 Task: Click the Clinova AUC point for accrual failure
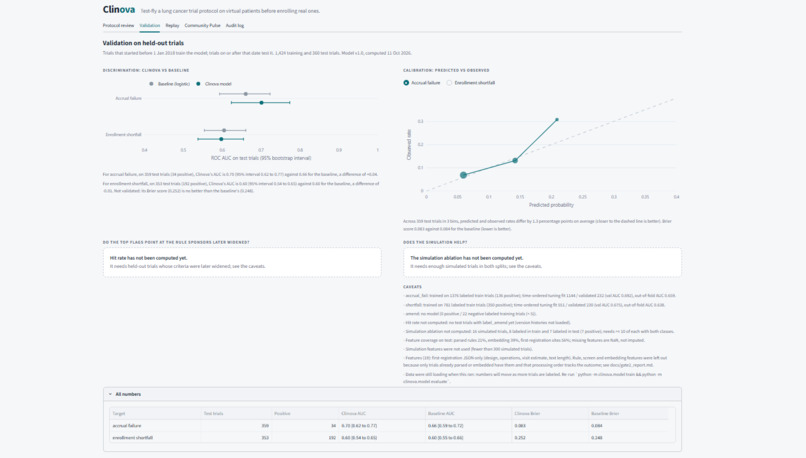tap(262, 103)
